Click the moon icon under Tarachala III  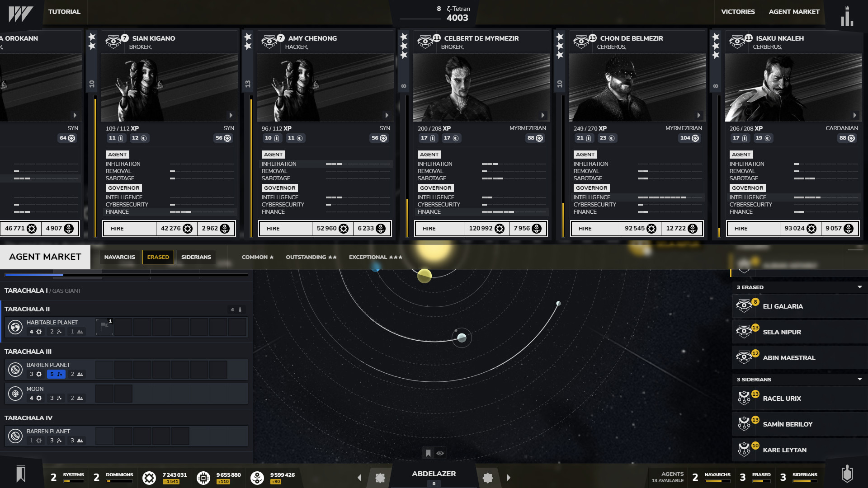click(16, 393)
